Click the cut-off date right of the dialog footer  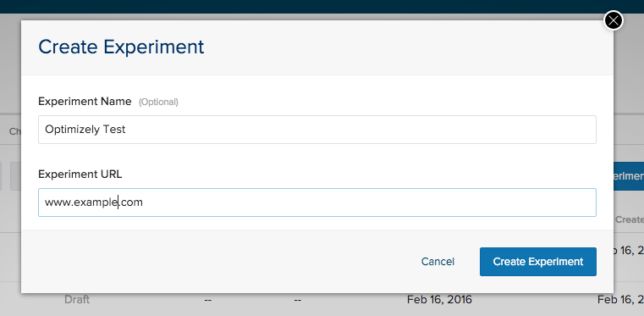click(x=629, y=251)
